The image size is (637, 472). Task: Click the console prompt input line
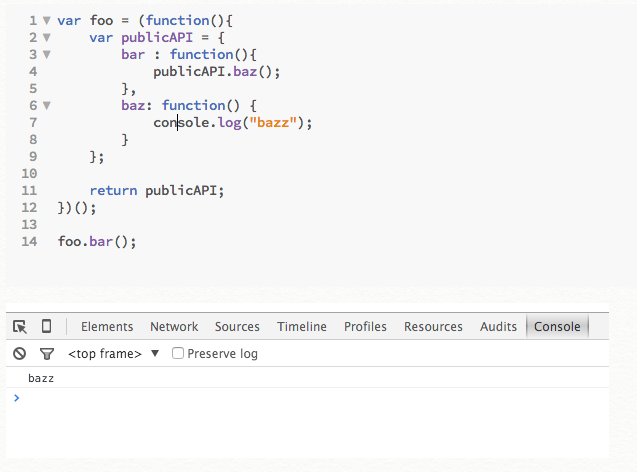pyautogui.click(x=307, y=398)
